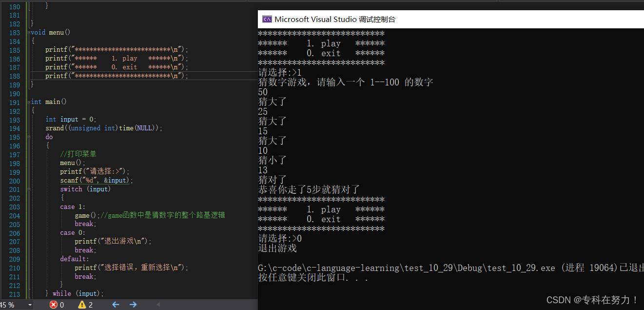
Task: Click the '//打印菜单' comment
Action: click(78, 154)
